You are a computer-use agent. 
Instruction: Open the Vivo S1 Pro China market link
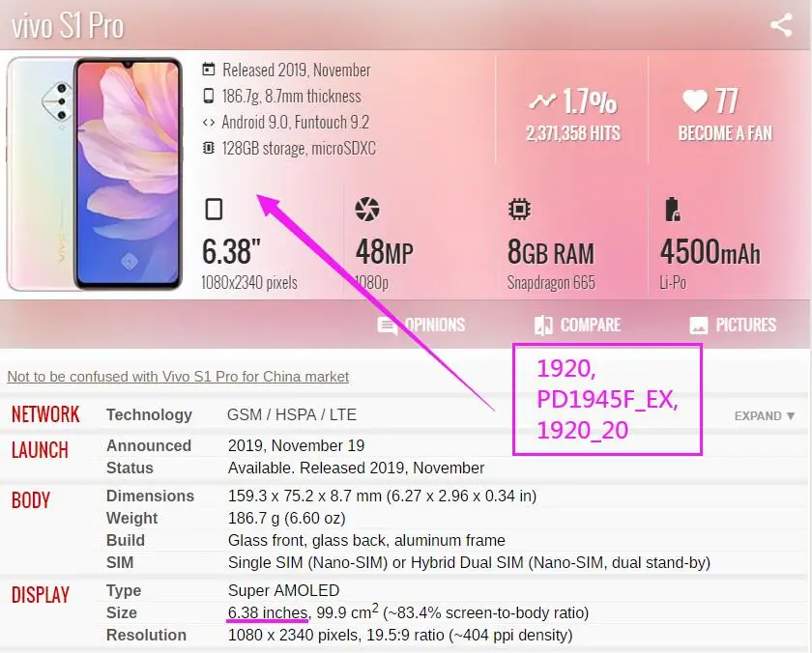click(178, 376)
